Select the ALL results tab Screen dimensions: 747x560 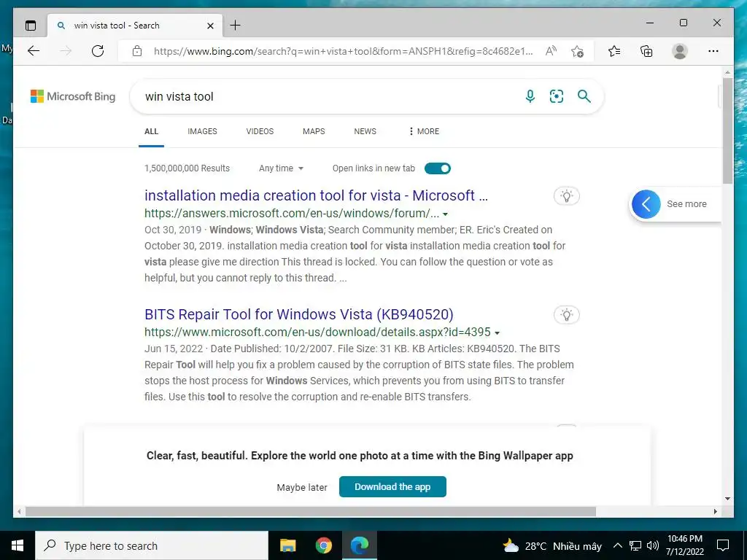151,131
